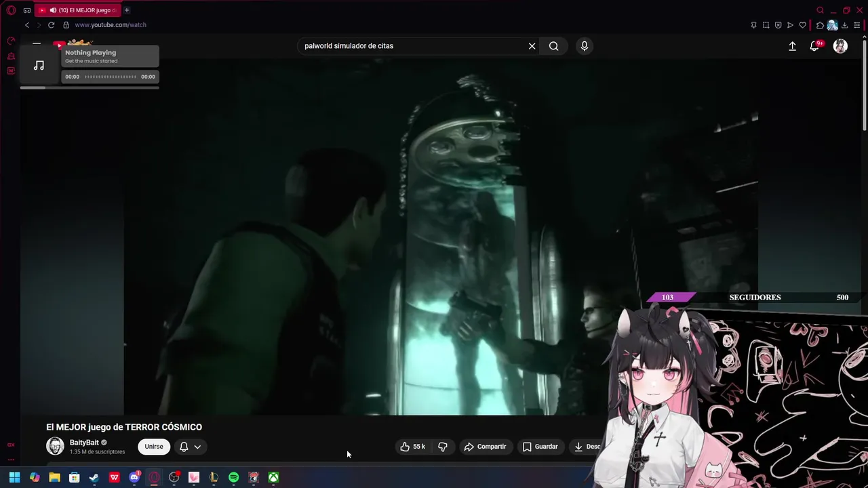Open File Explorer from taskbar
868x488 pixels.
tap(54, 478)
